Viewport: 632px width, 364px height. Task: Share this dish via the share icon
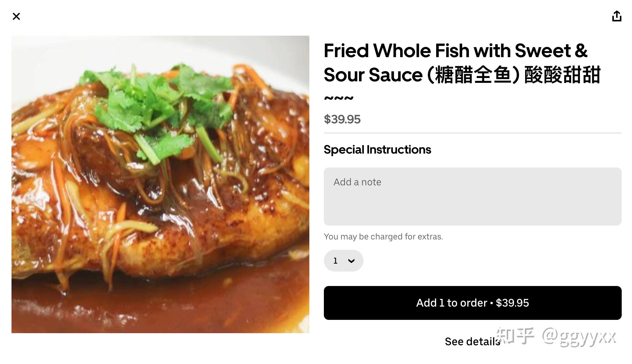click(x=617, y=16)
